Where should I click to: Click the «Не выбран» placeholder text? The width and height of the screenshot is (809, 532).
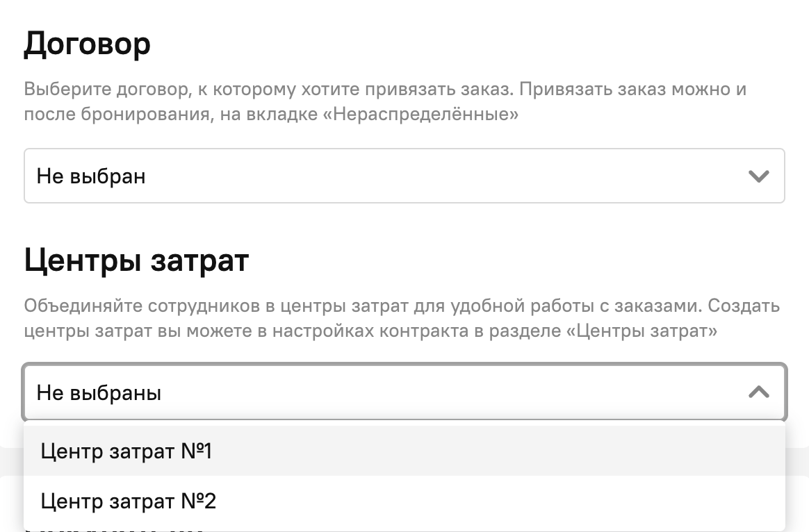pyautogui.click(x=91, y=176)
